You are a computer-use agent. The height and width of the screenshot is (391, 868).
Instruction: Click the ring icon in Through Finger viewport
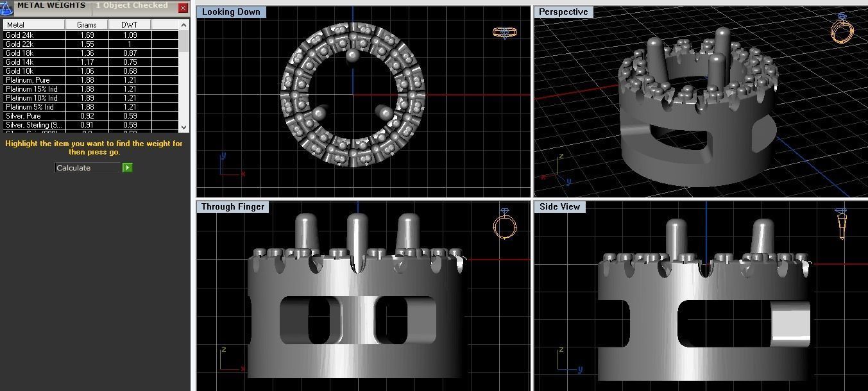505,224
